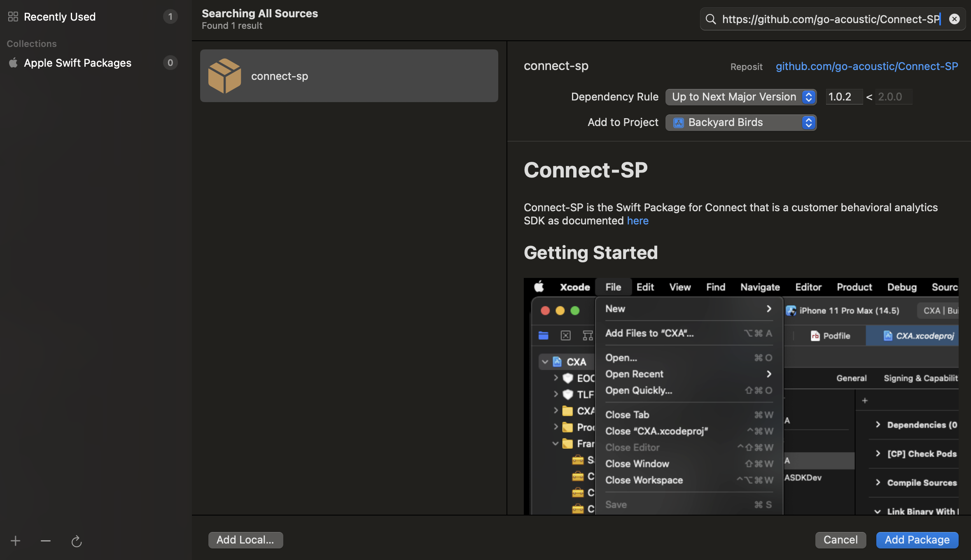Click the refresh collections icon
The height and width of the screenshot is (560, 971).
(x=76, y=541)
